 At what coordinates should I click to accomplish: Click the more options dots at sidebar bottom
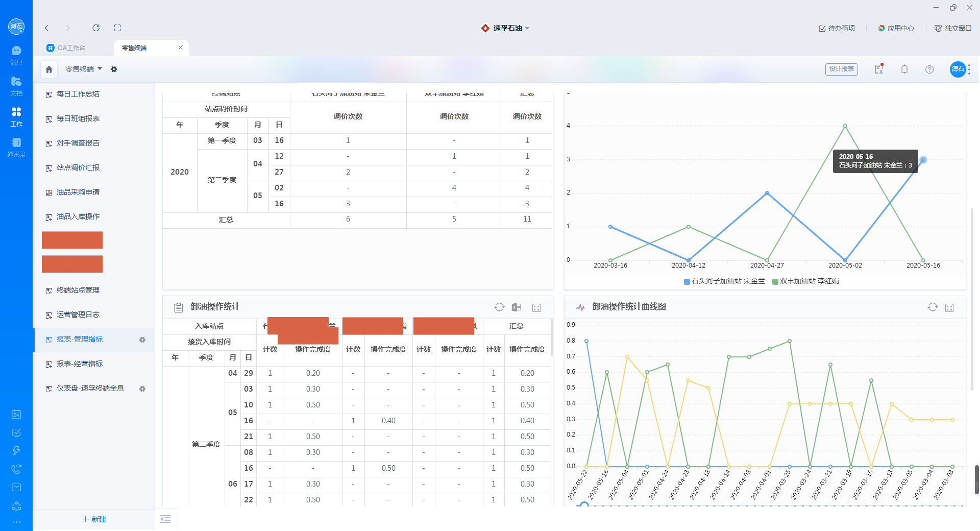click(16, 522)
